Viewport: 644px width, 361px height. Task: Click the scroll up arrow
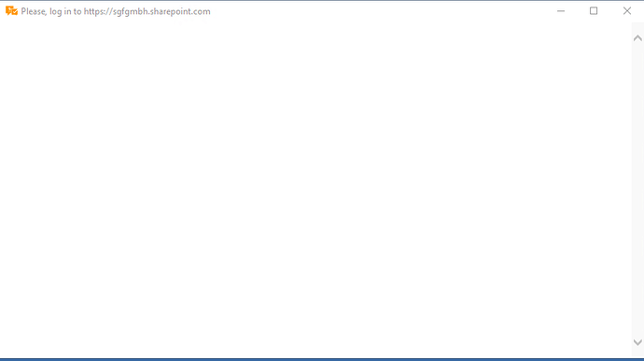(x=637, y=38)
